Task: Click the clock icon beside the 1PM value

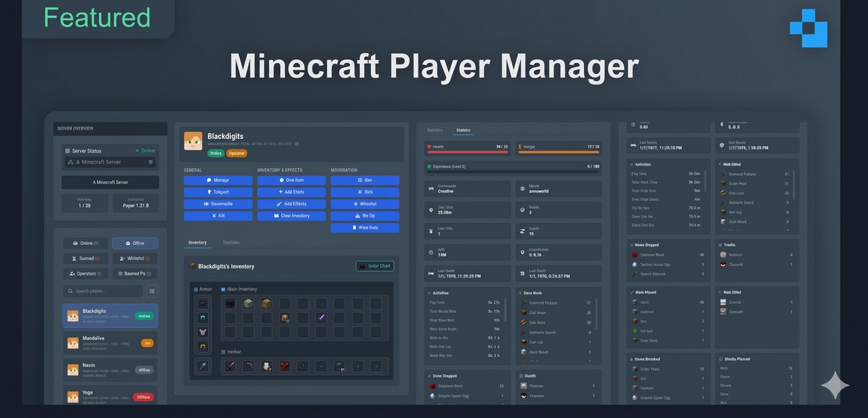Action: [431, 252]
